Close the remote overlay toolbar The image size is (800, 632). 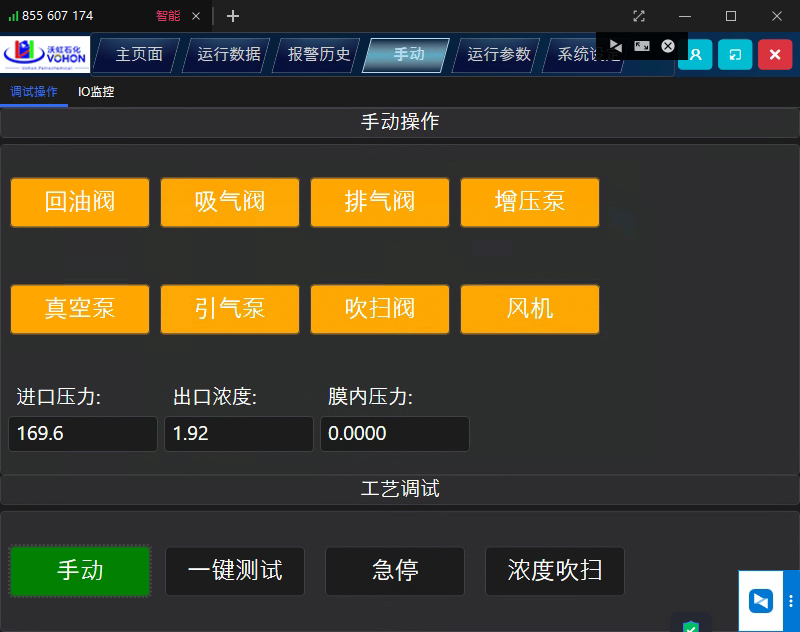pyautogui.click(x=668, y=46)
